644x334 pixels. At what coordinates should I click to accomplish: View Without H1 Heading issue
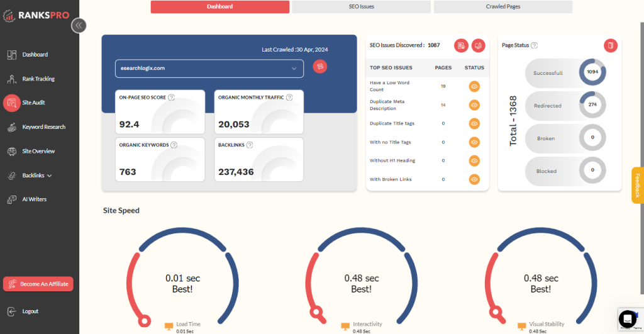(x=474, y=160)
